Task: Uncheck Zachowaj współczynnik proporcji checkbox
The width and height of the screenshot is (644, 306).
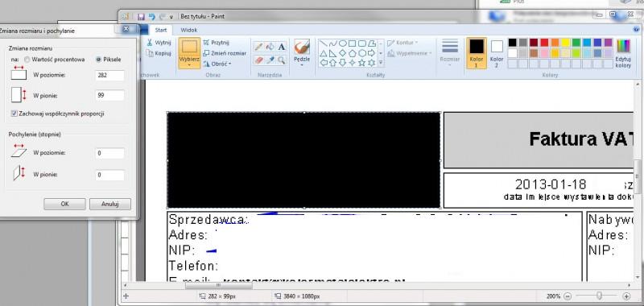Action: click(x=14, y=114)
